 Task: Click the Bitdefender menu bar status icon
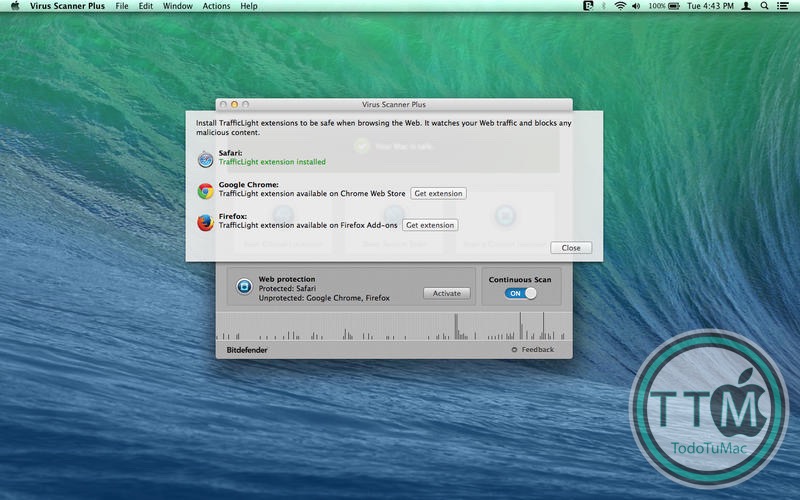[x=588, y=6]
